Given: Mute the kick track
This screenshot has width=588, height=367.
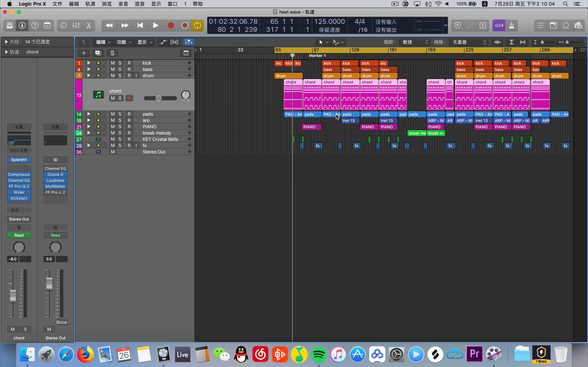Looking at the screenshot, I should click(x=113, y=63).
